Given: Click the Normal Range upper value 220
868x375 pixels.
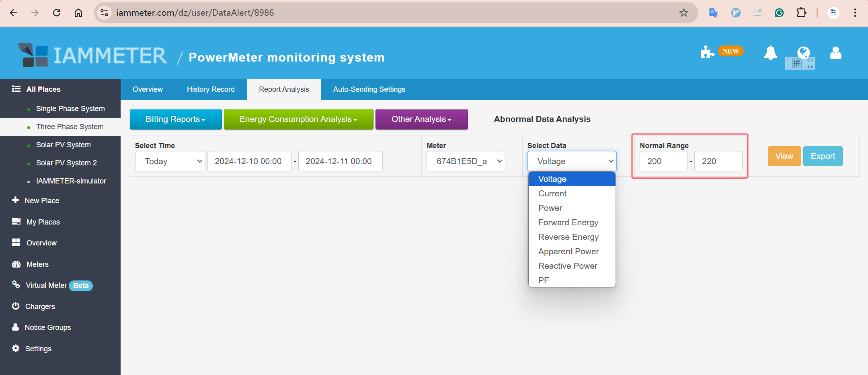Looking at the screenshot, I should coord(718,161).
